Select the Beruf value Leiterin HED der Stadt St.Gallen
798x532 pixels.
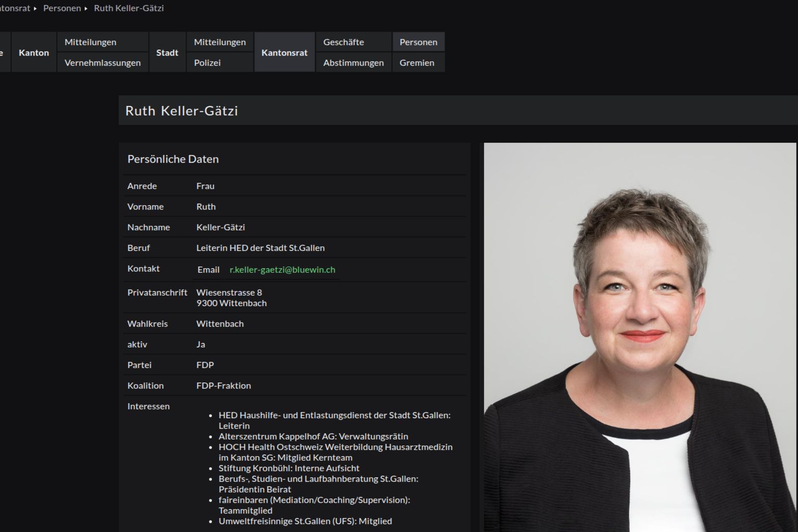tap(260, 248)
